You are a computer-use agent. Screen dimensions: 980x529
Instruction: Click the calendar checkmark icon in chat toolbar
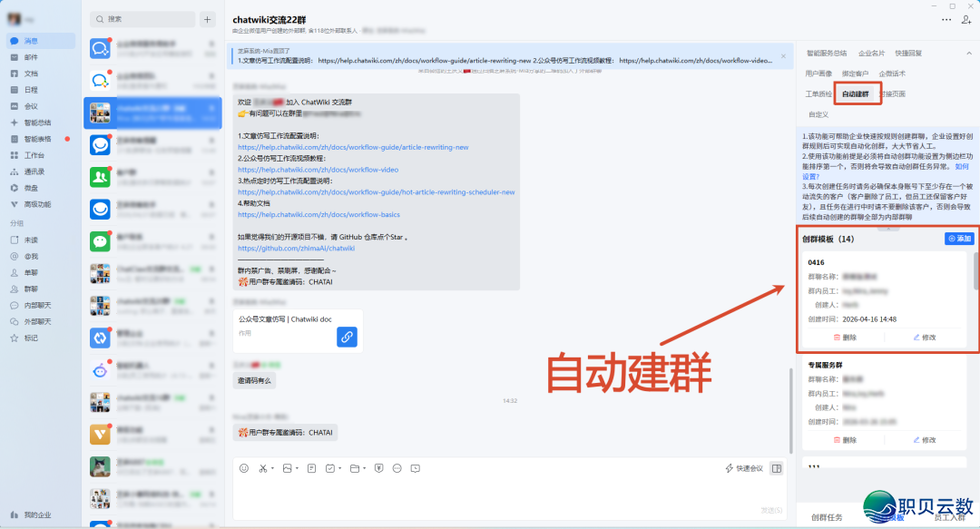tap(330, 468)
